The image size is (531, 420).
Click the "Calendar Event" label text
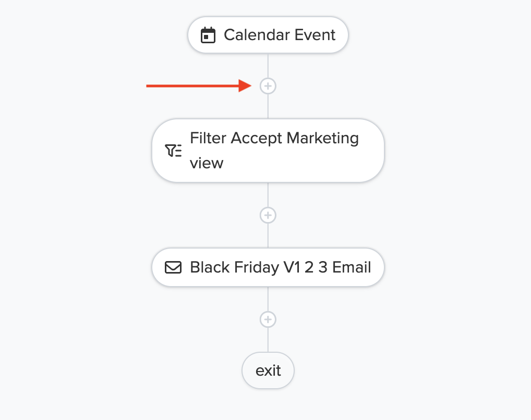click(280, 35)
